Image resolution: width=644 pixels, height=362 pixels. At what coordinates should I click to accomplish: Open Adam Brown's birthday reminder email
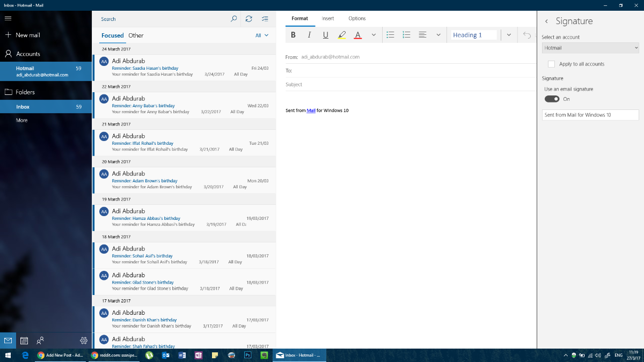pyautogui.click(x=184, y=180)
